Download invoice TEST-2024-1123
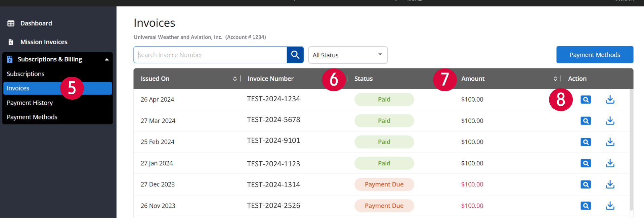This screenshot has width=644, height=218. (610, 163)
